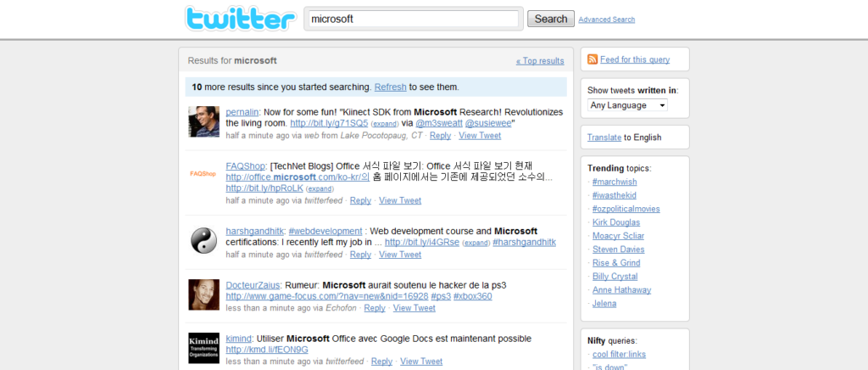This screenshot has height=370, width=868.
Task: Select trending topic #ozpoliticalmovies
Action: point(626,209)
